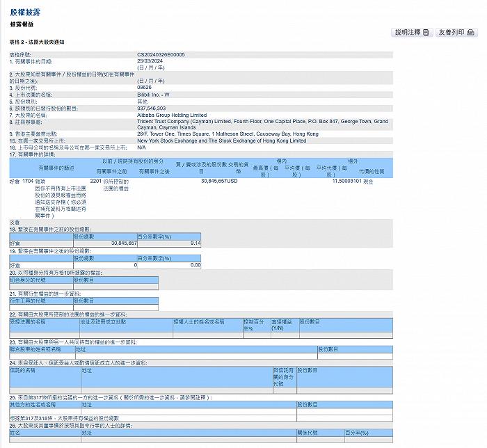Click the 有關事件的描述 column header
The width and height of the screenshot is (487, 448).
56,168
